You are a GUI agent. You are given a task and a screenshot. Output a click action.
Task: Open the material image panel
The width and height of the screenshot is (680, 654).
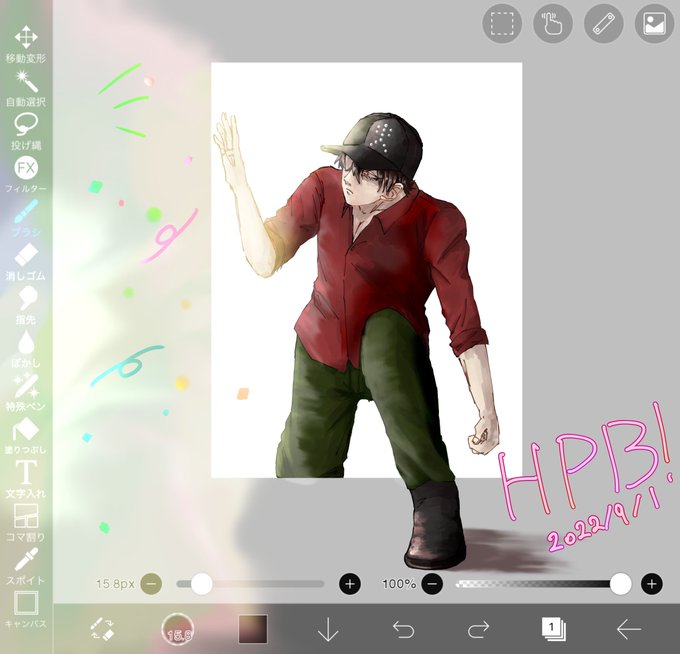654,23
